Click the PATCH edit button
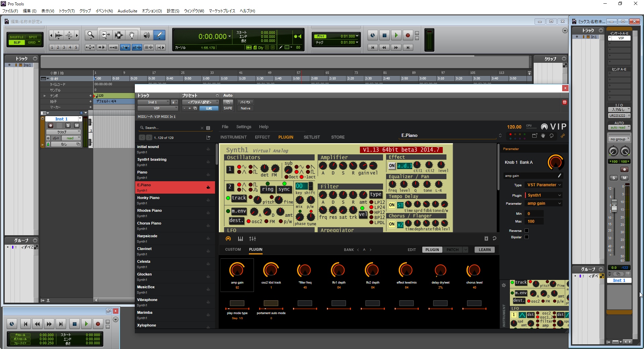Screen dimensions: 644x349 [x=452, y=250]
